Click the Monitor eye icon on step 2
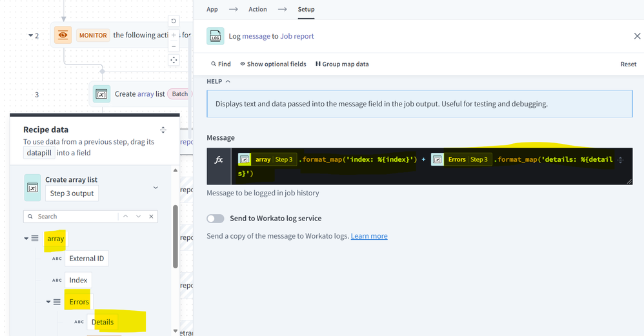This screenshot has height=336, width=644. point(63,35)
